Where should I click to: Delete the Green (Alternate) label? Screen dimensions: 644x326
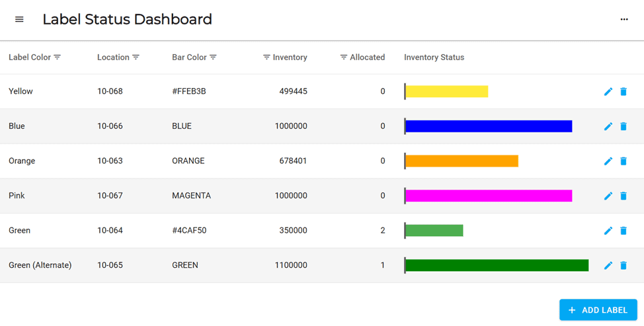pyautogui.click(x=624, y=265)
